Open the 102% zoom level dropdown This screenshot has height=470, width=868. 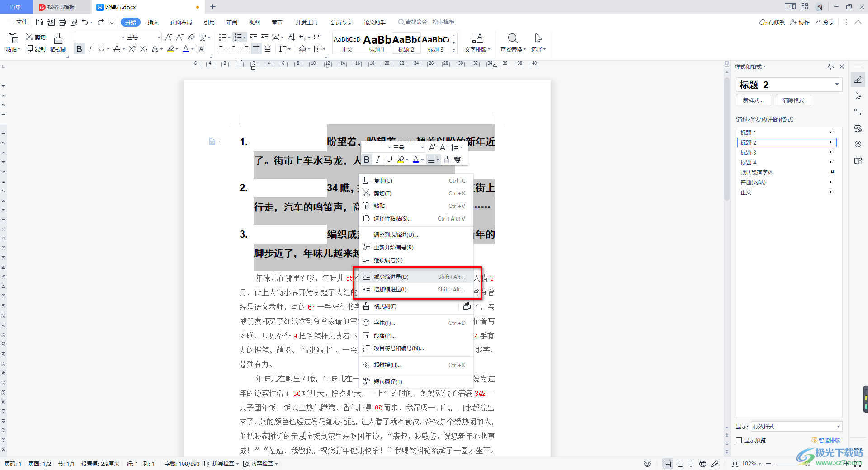(752, 464)
